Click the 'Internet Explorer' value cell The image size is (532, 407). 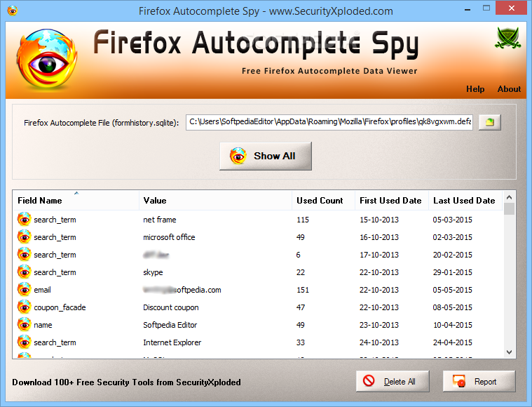[x=172, y=342]
